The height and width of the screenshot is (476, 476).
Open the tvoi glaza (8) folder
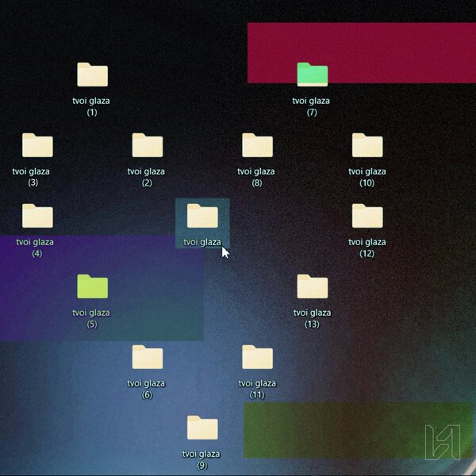click(x=257, y=145)
